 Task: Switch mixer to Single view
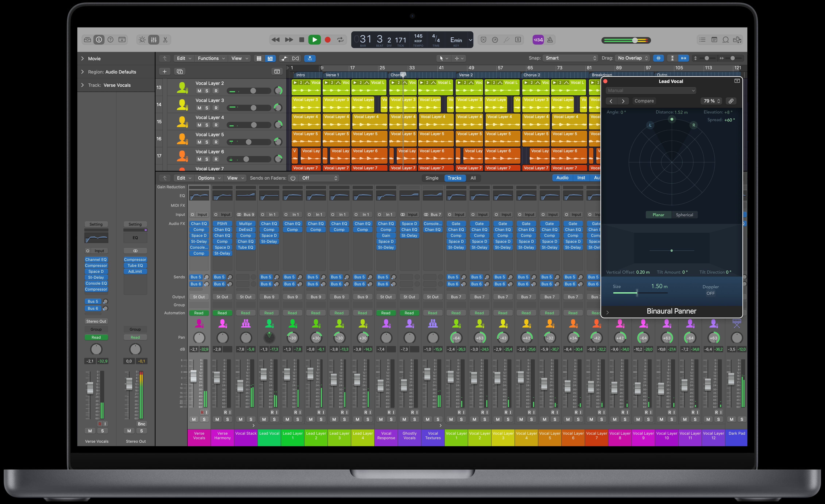[x=432, y=178]
